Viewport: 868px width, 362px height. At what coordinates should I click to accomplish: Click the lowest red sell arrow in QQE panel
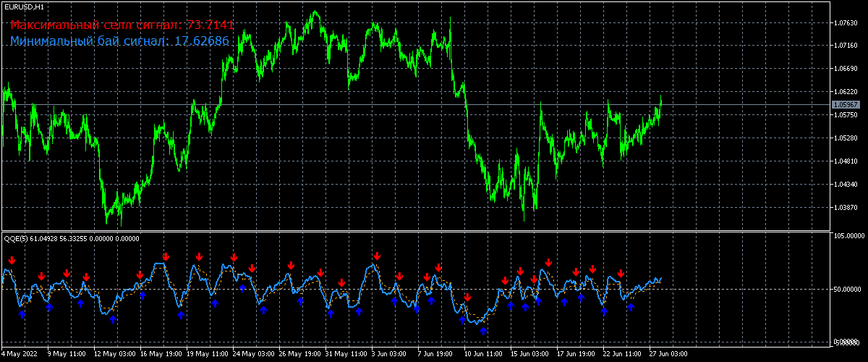click(x=468, y=298)
